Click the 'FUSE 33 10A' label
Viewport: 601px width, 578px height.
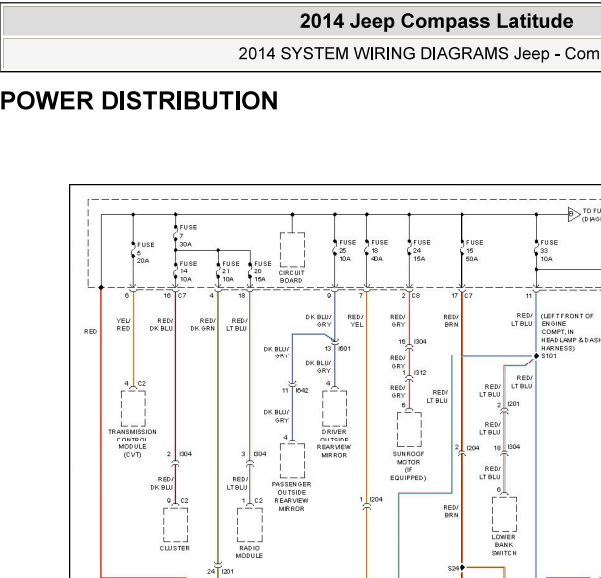[x=549, y=251]
